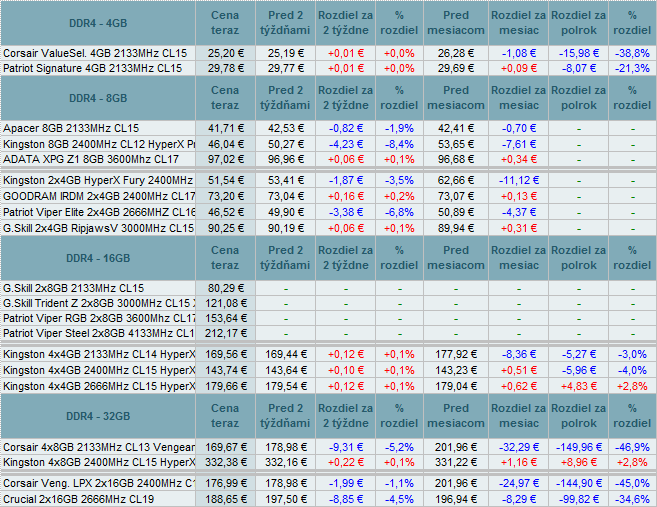The height and width of the screenshot is (507, 657).
Task: Click current price 212,17 € cell
Action: pos(225,333)
